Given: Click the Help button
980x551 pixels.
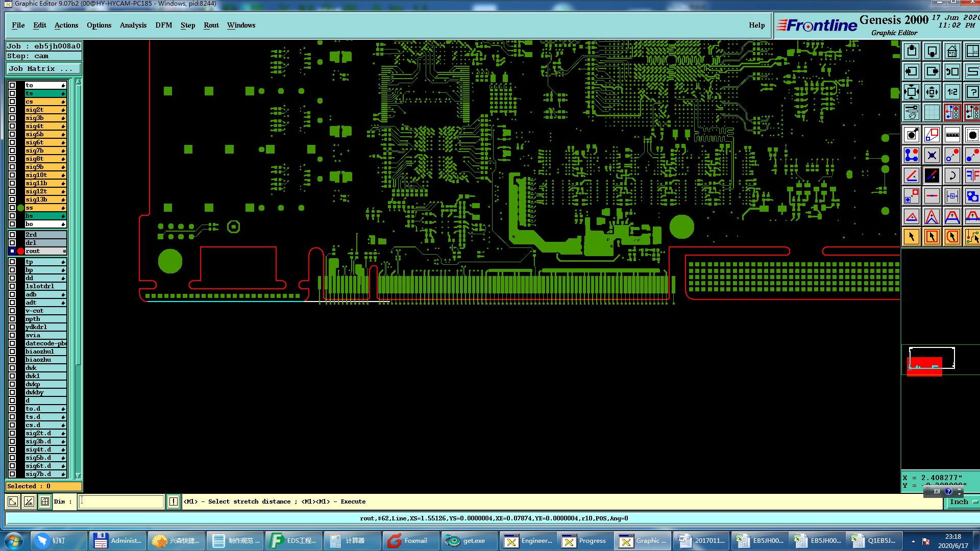Looking at the screenshot, I should point(756,25).
